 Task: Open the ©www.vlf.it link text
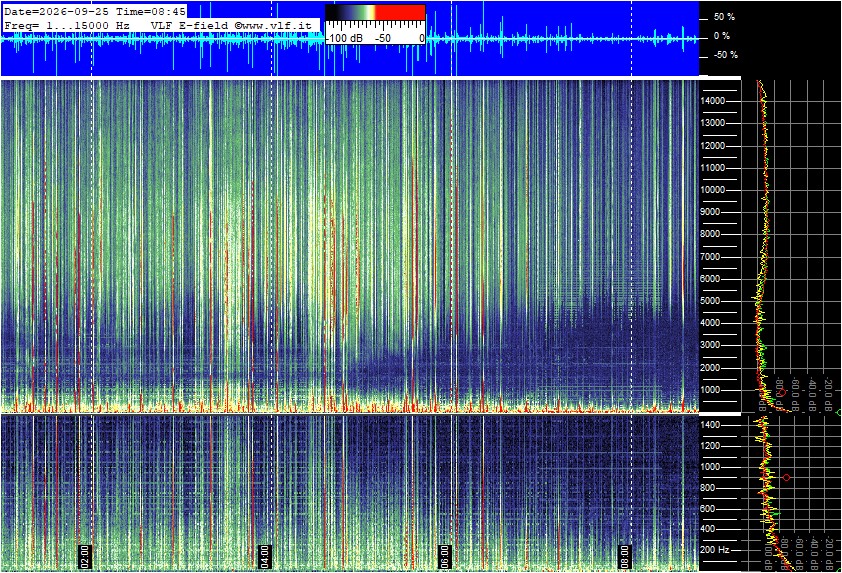pyautogui.click(x=273, y=25)
